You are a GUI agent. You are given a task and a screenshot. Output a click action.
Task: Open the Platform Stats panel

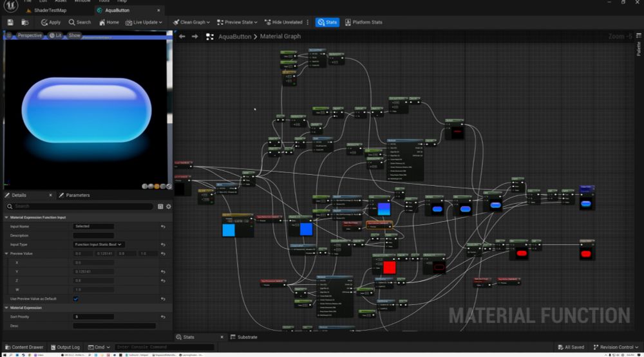(364, 22)
